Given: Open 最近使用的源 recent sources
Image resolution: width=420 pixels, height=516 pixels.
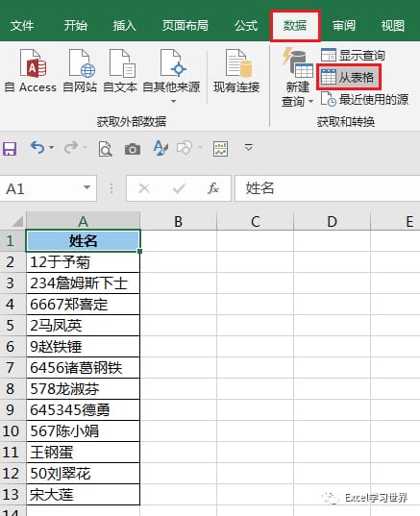Looking at the screenshot, I should [364, 99].
